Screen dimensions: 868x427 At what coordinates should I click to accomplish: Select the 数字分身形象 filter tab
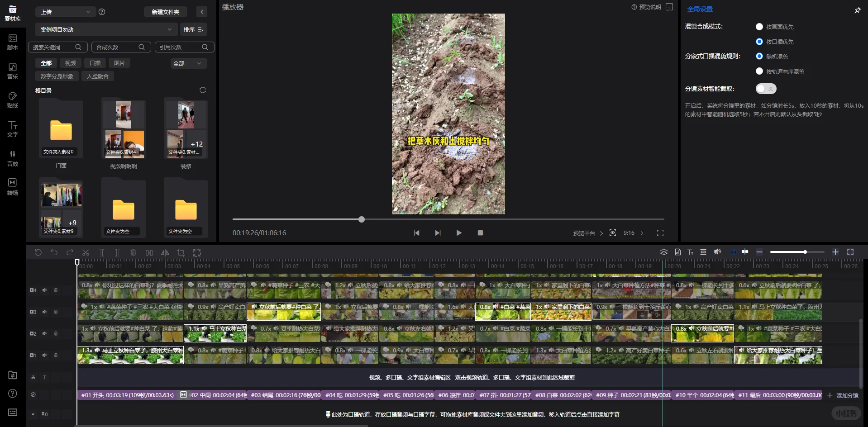(57, 76)
